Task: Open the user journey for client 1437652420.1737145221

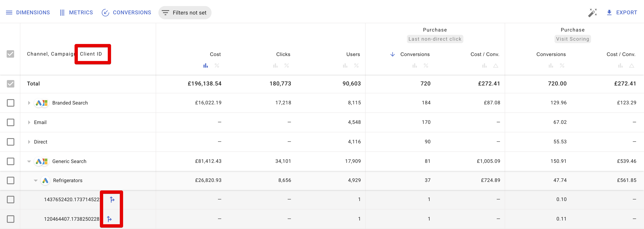Action: (112, 199)
